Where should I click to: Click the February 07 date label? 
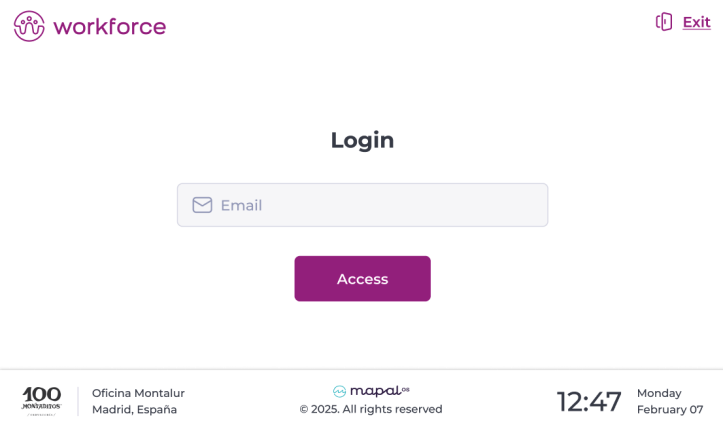point(670,409)
